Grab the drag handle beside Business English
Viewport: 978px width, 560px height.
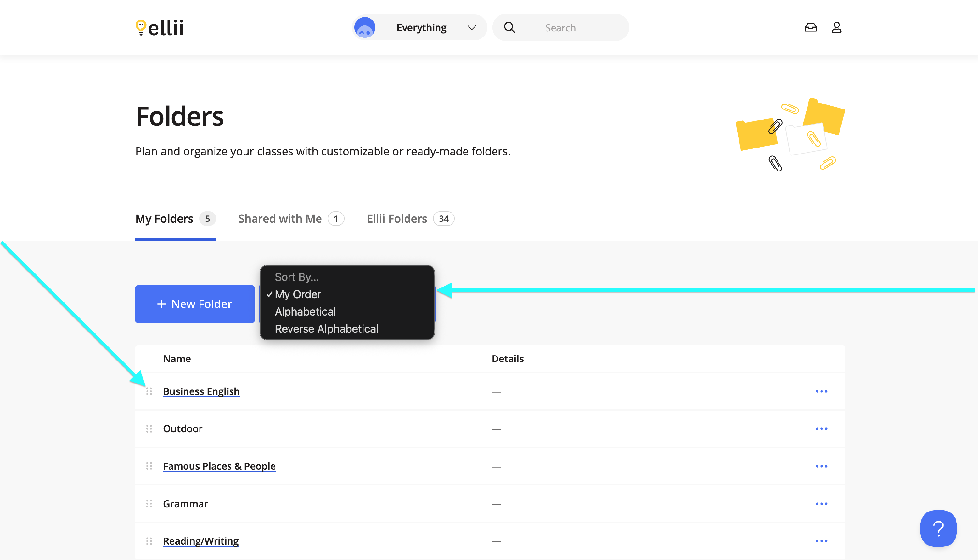149,391
